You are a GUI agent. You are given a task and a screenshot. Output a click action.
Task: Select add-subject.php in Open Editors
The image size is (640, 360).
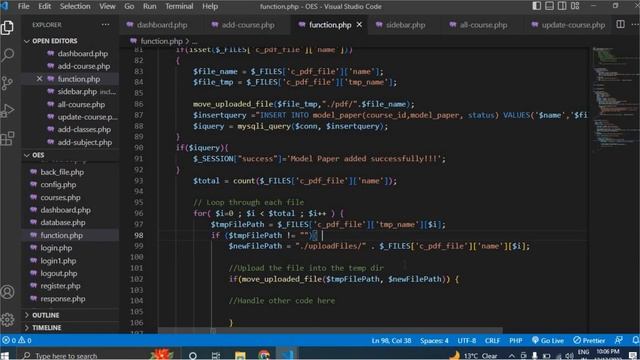tap(84, 142)
